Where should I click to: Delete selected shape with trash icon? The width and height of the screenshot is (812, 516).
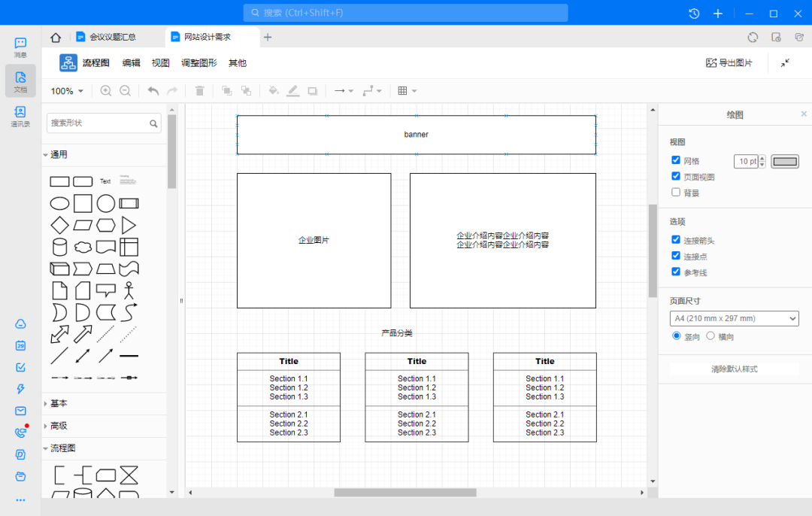[x=199, y=91]
